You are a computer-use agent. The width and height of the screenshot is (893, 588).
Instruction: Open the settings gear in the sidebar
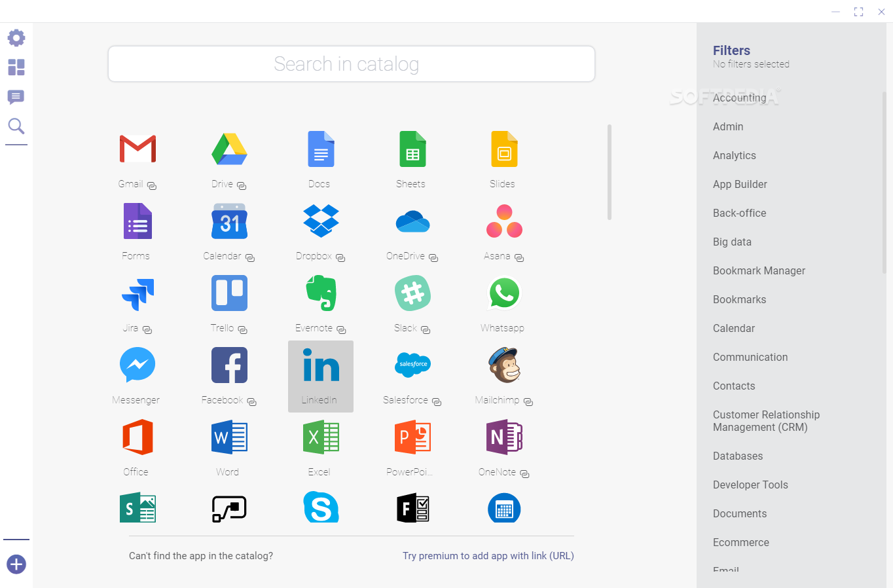click(16, 38)
